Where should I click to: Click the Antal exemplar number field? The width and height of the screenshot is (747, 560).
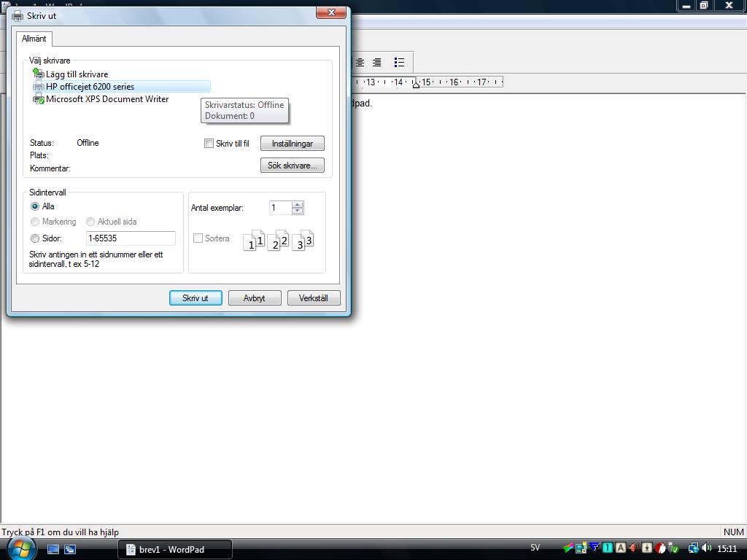pyautogui.click(x=281, y=208)
